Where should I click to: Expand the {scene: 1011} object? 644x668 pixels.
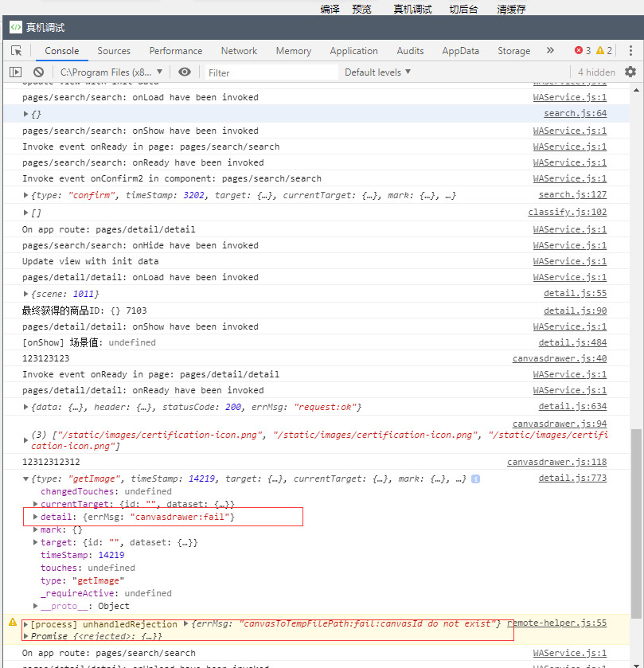pyautogui.click(x=26, y=294)
